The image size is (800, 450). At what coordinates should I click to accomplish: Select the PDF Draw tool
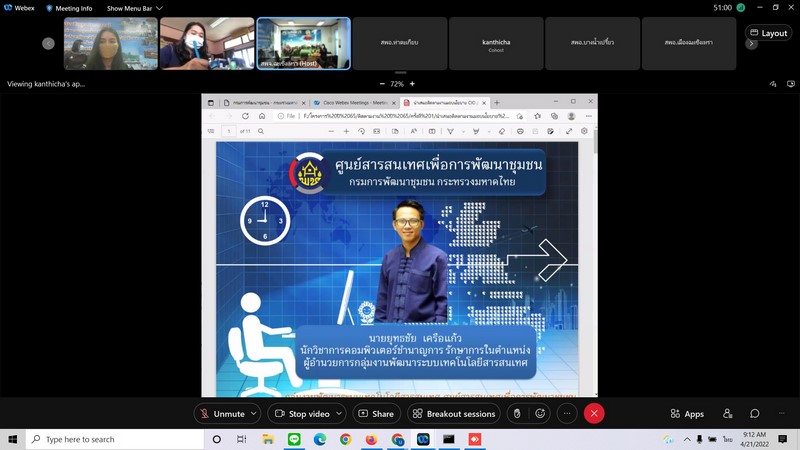click(x=451, y=132)
